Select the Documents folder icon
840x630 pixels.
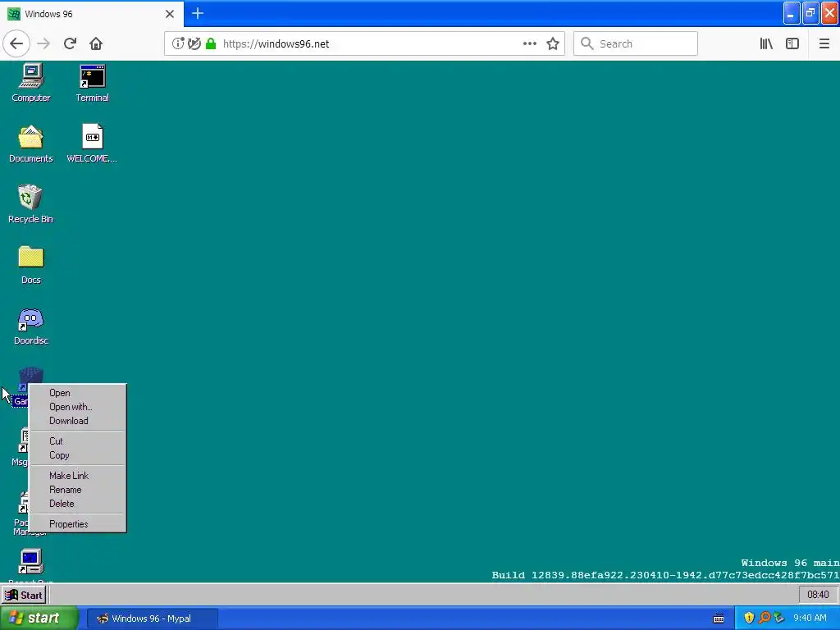[31, 144]
